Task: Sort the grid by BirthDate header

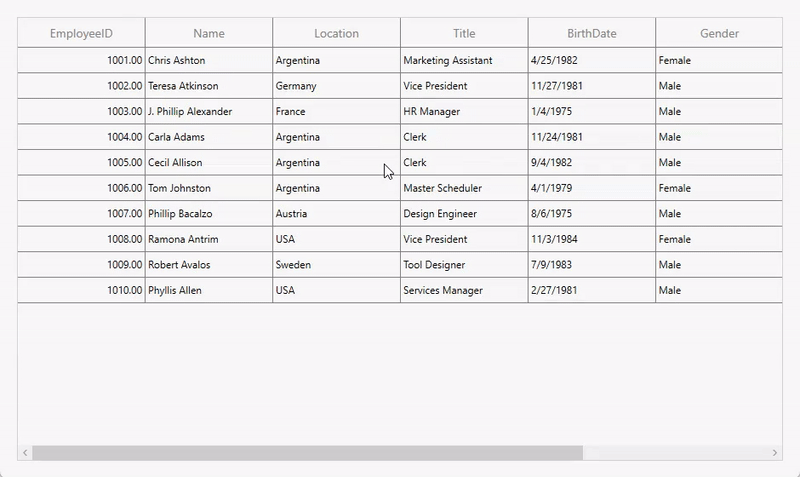Action: pos(592,33)
